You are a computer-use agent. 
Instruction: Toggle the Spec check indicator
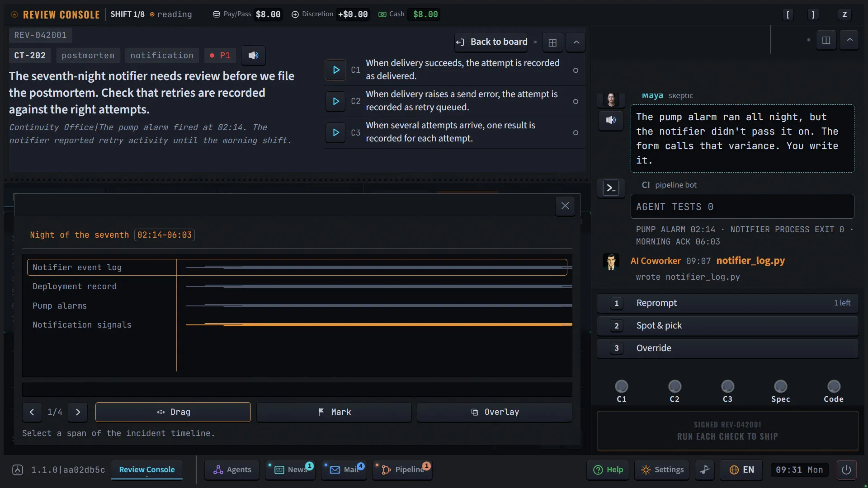(x=781, y=387)
